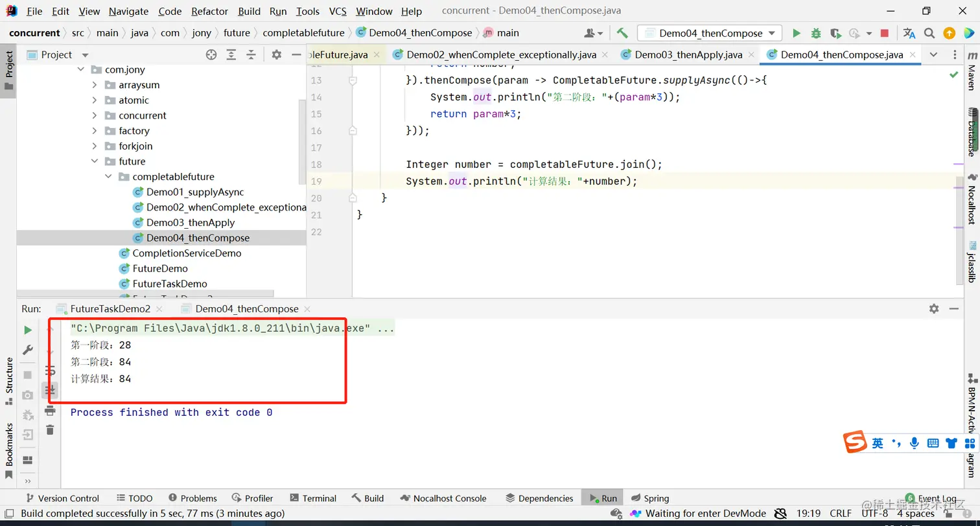Open the Translate icon in the toolbar
The image size is (980, 526).
pos(909,33)
